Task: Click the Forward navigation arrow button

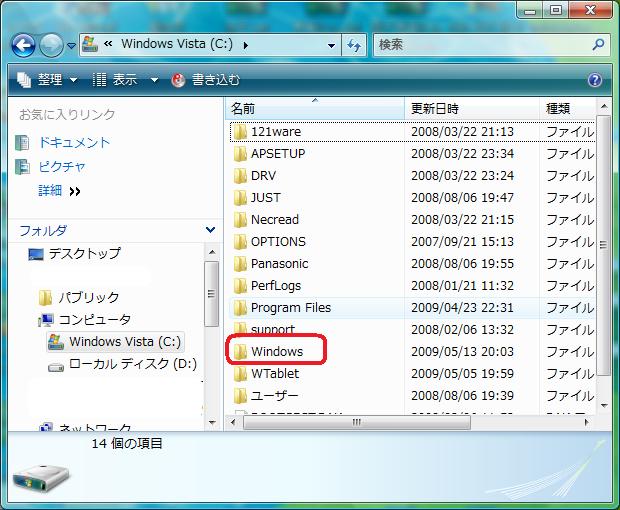Action: point(51,46)
